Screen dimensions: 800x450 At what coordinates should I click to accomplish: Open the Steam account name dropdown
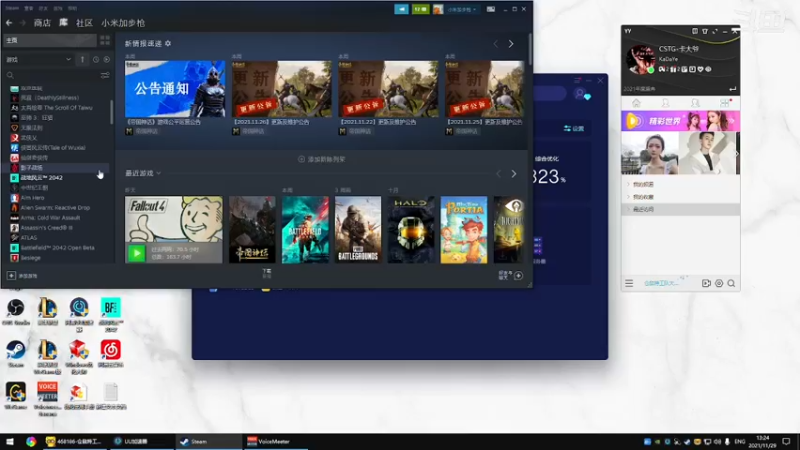(462, 9)
